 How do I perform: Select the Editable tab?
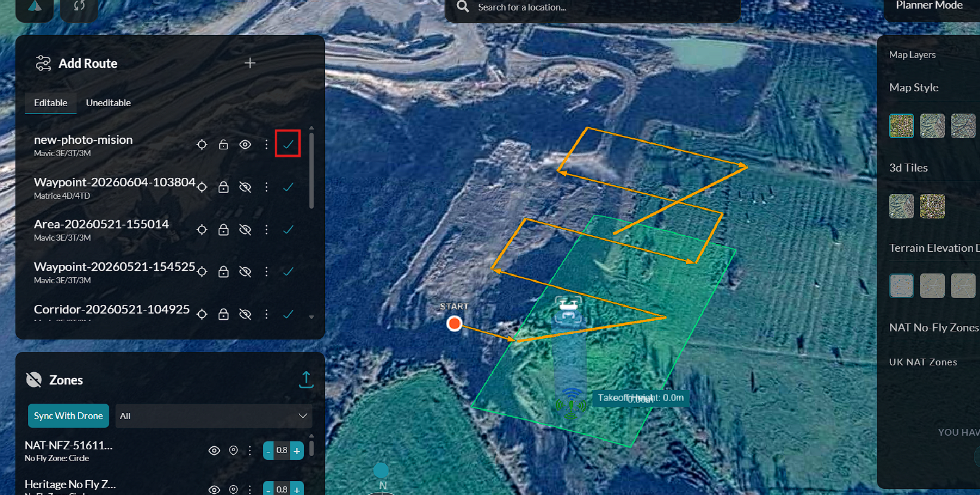click(x=51, y=102)
